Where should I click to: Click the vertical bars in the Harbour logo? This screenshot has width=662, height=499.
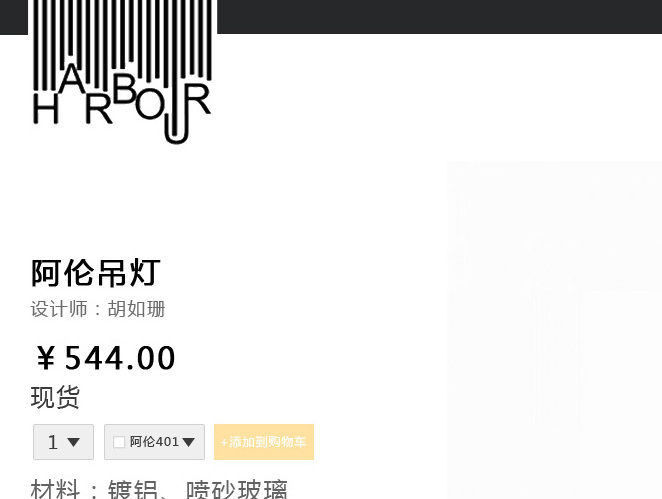[x=122, y=40]
